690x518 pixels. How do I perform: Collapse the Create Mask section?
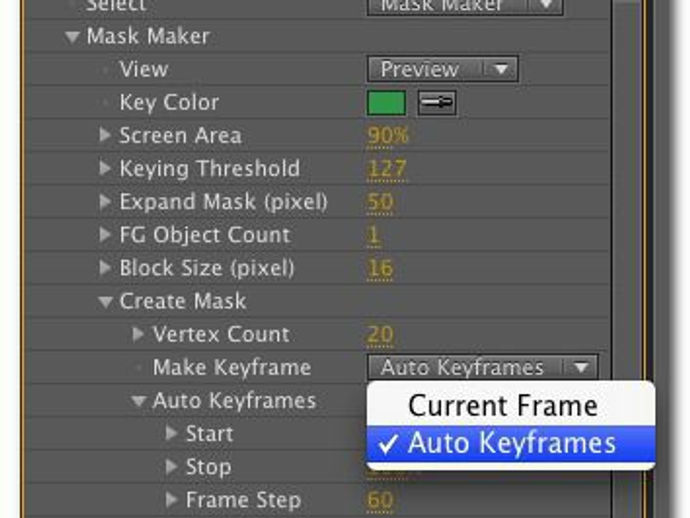coord(105,301)
